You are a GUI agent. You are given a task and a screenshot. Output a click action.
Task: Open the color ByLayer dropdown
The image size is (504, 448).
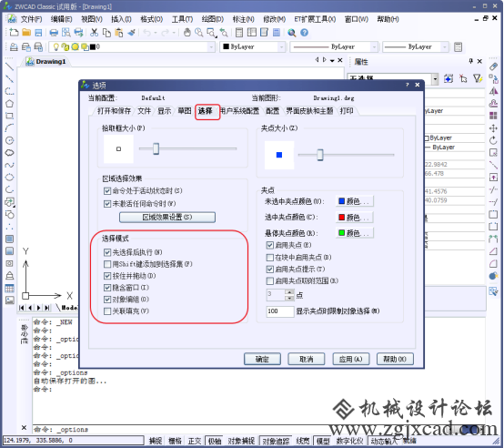pyautogui.click(x=281, y=47)
